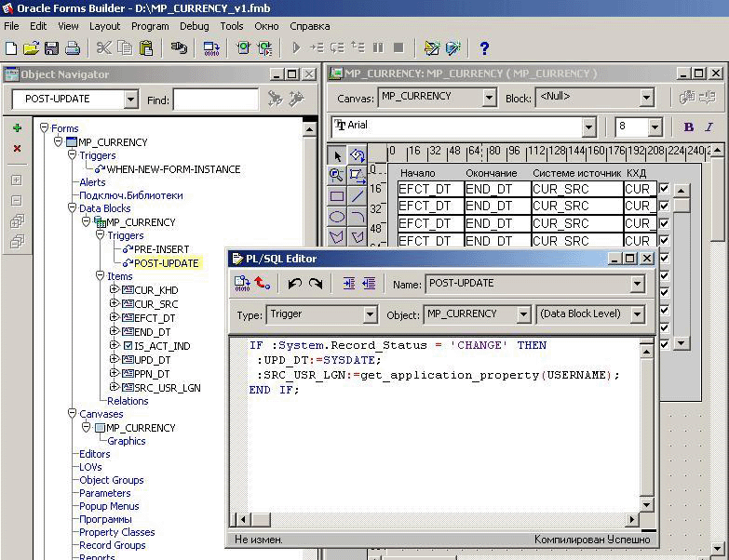Toggle checkbox in second EFCT_DT row
Viewport: 729px width, 560px height.
[664, 206]
